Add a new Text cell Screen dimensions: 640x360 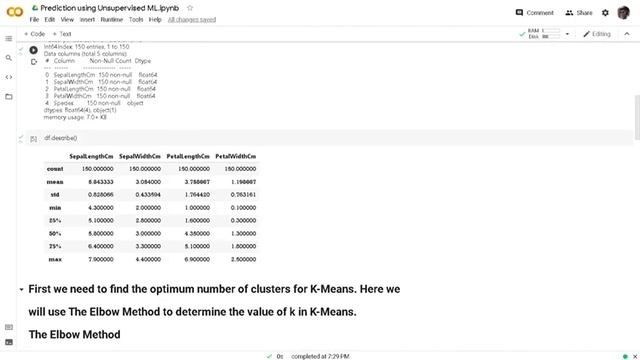click(62, 34)
